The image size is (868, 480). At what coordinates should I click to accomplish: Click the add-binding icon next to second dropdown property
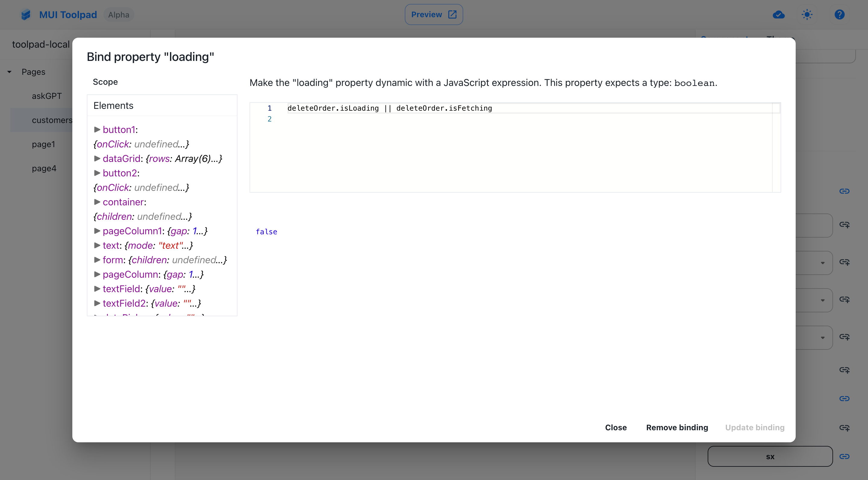(x=844, y=300)
